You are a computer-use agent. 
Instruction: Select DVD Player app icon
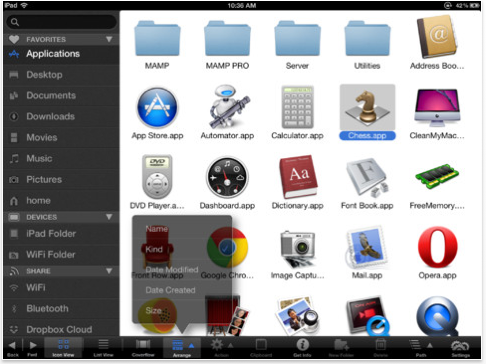(157, 177)
